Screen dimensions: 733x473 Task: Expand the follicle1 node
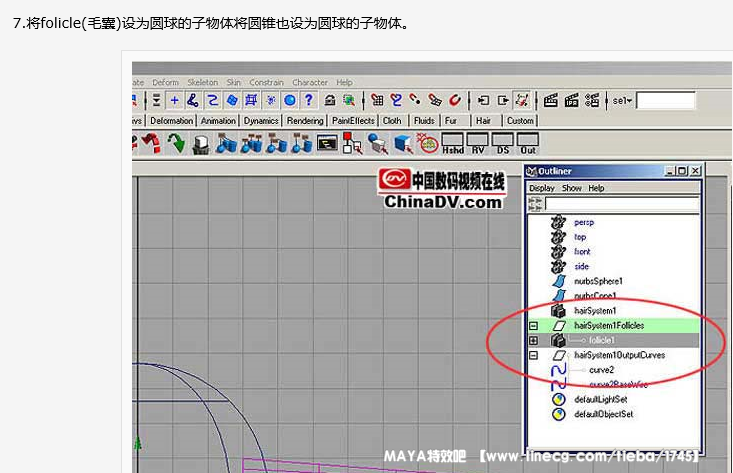[534, 341]
